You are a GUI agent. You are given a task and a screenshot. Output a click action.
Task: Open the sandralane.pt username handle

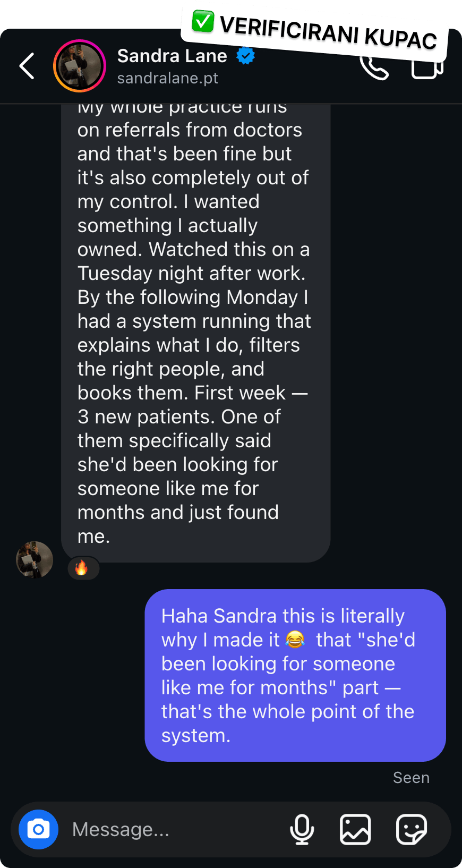point(168,78)
